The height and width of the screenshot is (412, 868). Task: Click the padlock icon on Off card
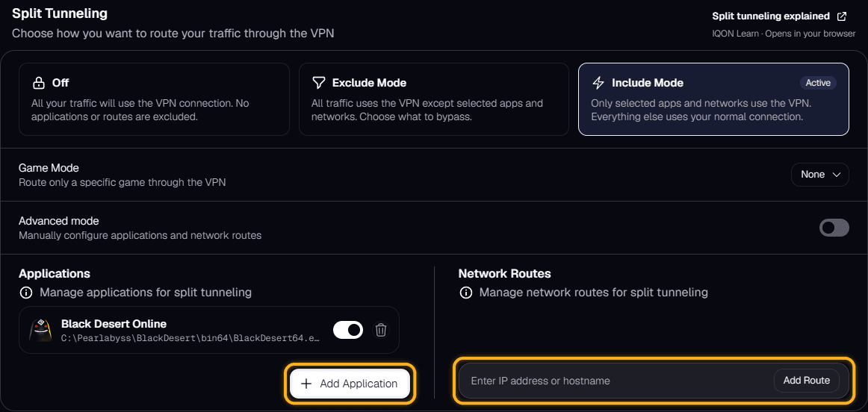click(38, 83)
